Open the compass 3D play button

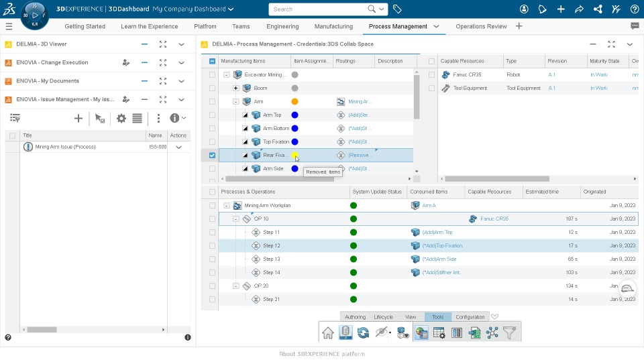point(35,15)
